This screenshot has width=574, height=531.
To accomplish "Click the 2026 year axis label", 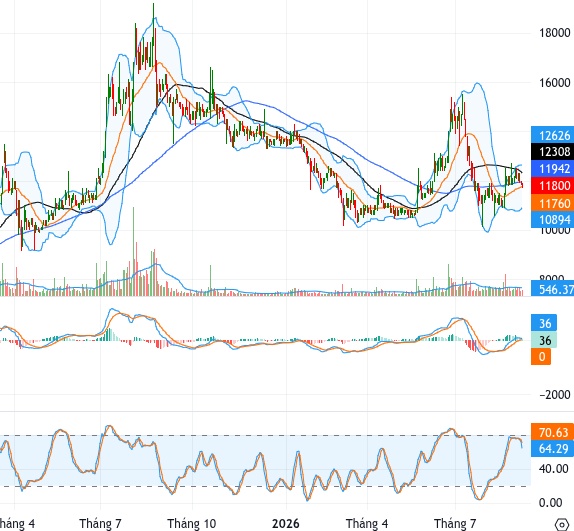I will click(286, 523).
